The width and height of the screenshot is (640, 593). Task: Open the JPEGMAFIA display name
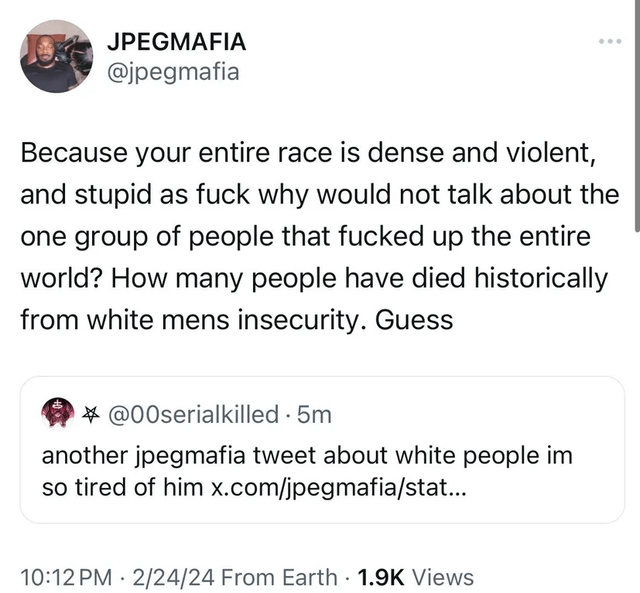click(x=176, y=42)
